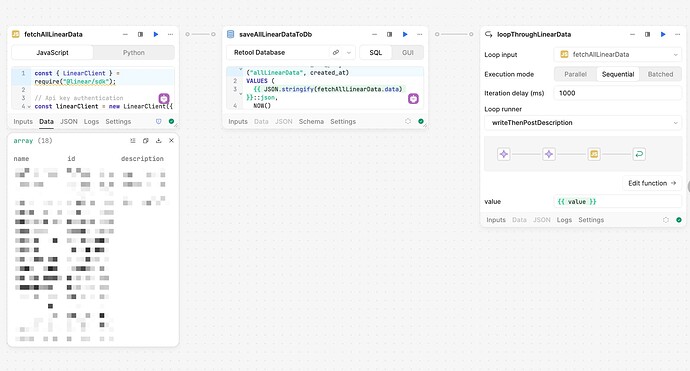Open more options for fetchAllLinearData block
690x371 pixels.
[170, 34]
